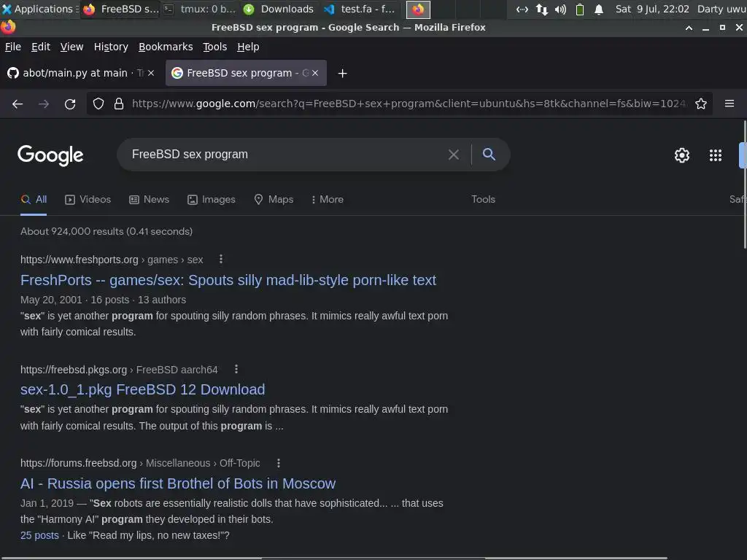Close the FreeBSD sex program tab
The height and width of the screenshot is (560, 747).
(x=315, y=73)
